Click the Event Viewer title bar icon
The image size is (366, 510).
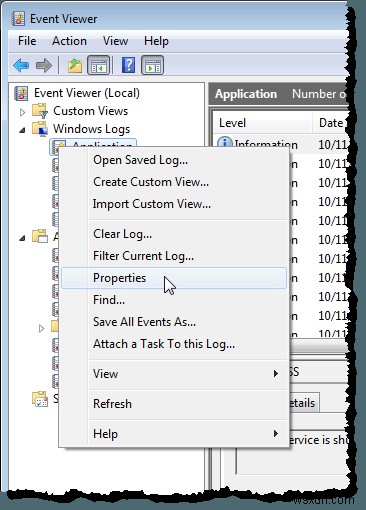18,19
